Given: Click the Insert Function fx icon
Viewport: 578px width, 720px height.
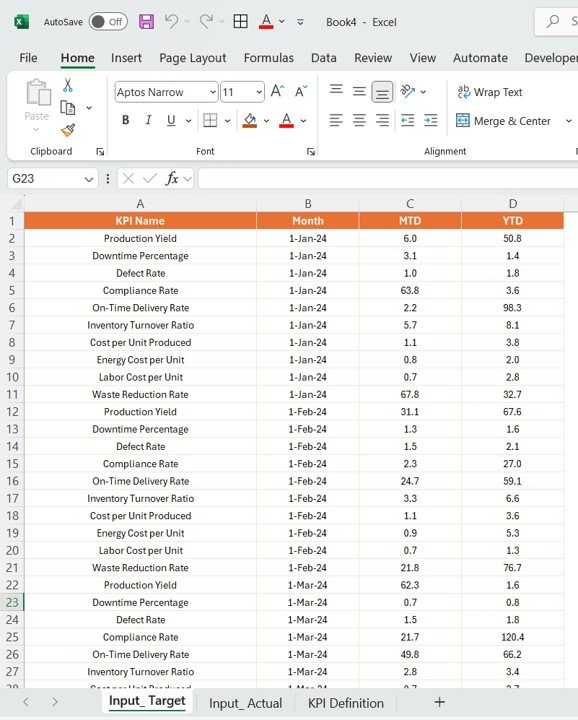Looking at the screenshot, I should (x=172, y=178).
